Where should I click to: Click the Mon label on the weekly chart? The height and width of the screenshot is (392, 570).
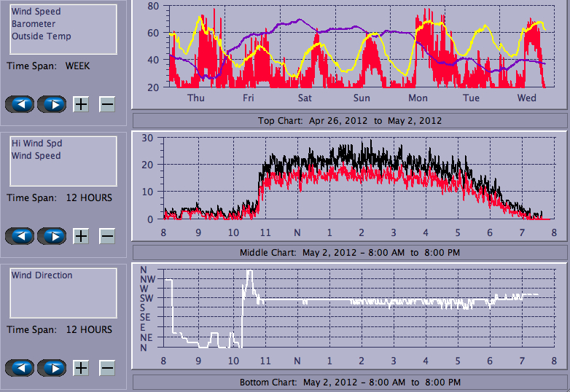click(418, 98)
